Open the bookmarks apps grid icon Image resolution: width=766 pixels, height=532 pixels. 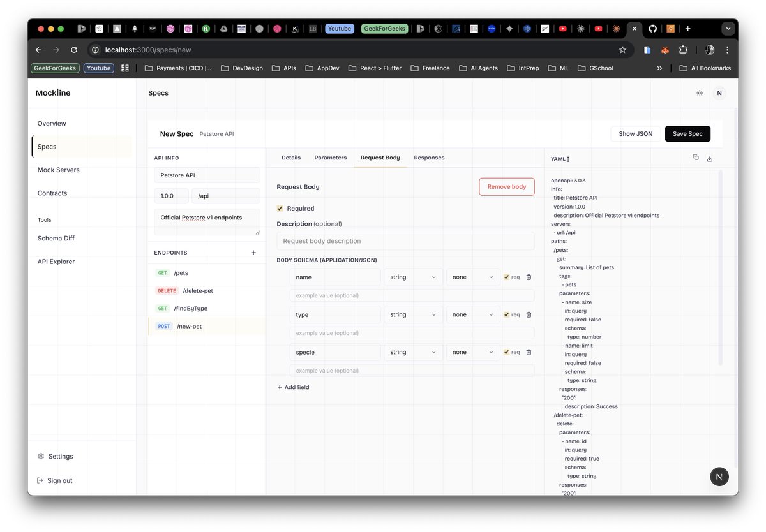pos(125,68)
